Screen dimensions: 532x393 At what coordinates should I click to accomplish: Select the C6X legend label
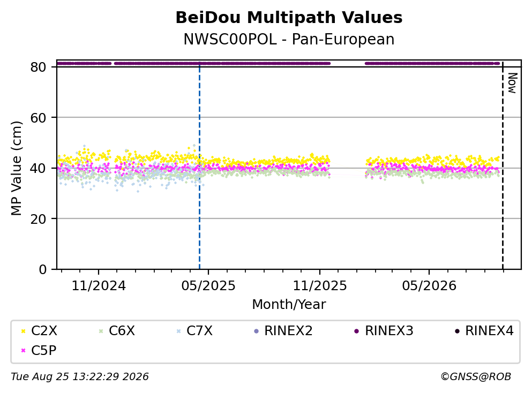(x=122, y=331)
